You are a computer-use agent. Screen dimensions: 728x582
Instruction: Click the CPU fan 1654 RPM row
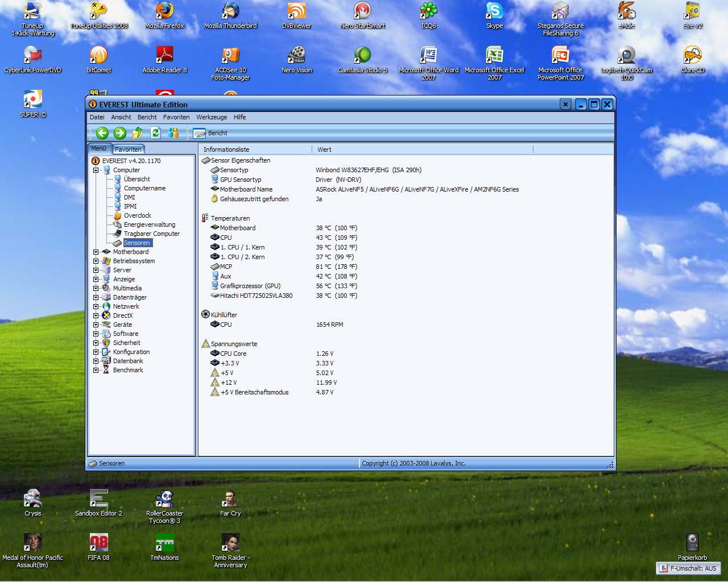tap(277, 325)
